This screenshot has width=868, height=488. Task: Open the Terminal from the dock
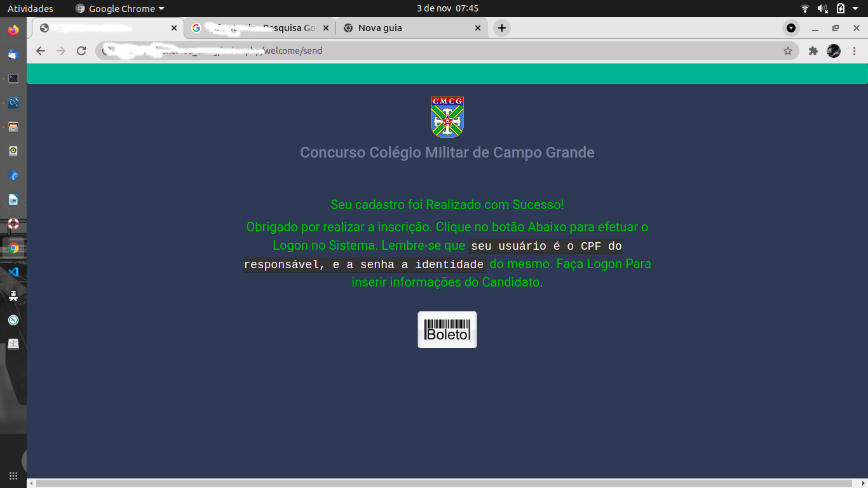(x=13, y=78)
